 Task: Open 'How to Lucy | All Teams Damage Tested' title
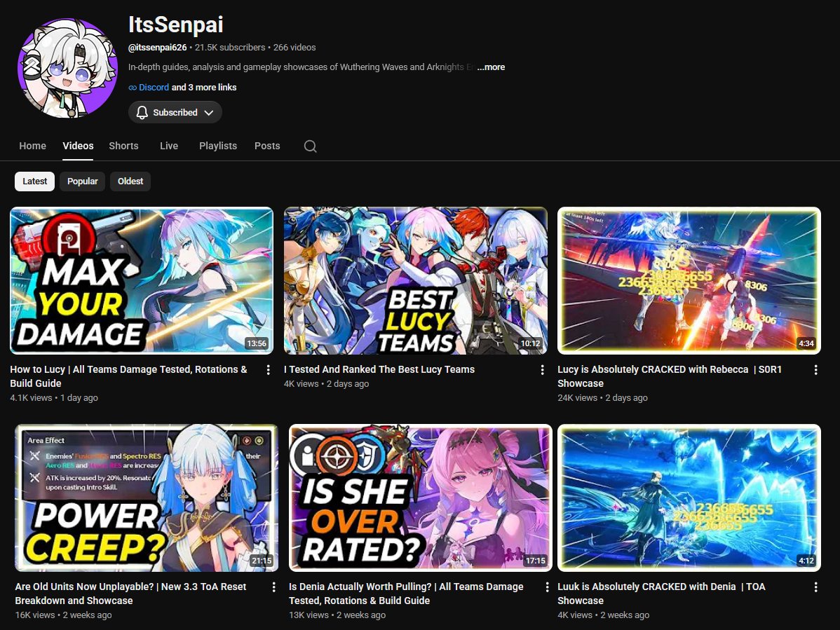coord(128,376)
